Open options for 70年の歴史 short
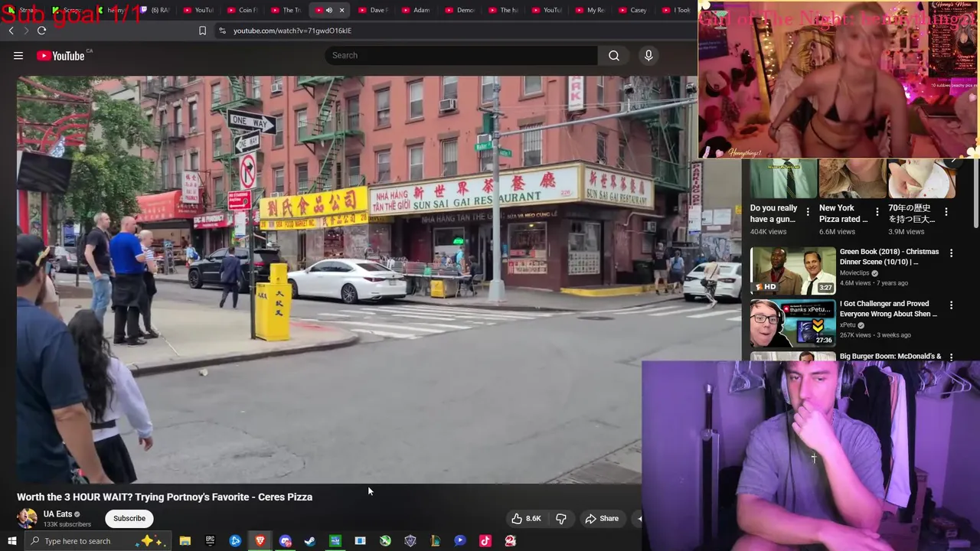980x551 pixels. [x=946, y=211]
